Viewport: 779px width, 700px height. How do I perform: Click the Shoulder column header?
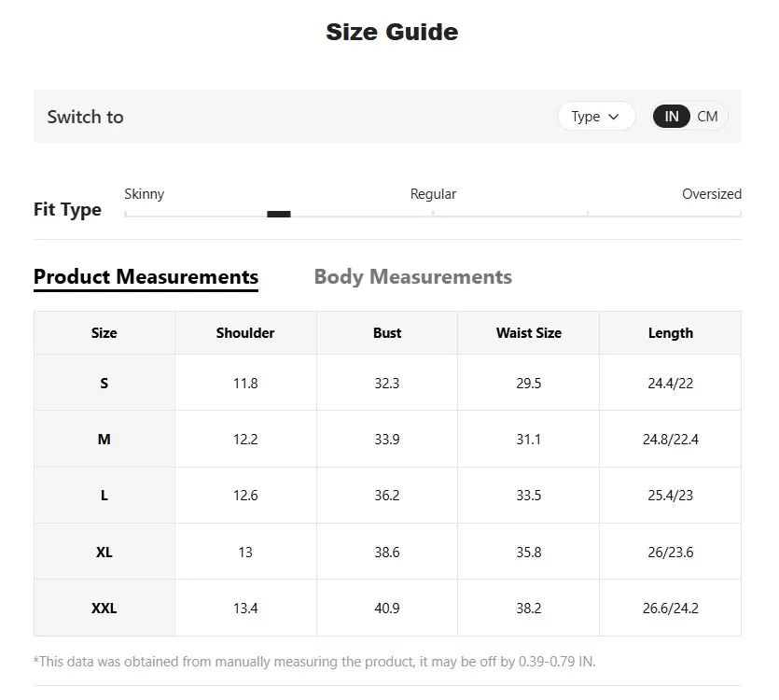tap(245, 333)
